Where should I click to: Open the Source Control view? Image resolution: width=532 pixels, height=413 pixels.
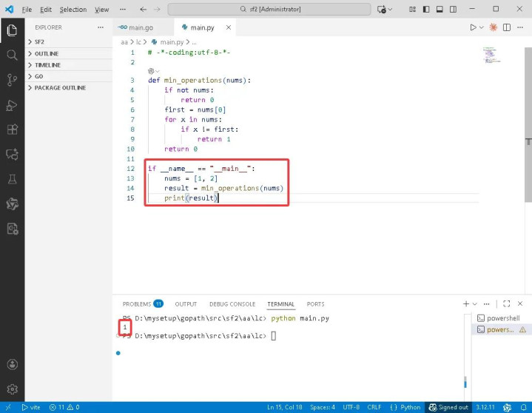[12, 80]
